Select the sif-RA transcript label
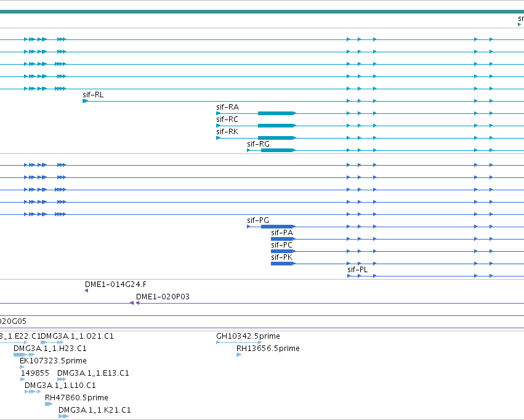The image size is (524, 420). pos(227,107)
